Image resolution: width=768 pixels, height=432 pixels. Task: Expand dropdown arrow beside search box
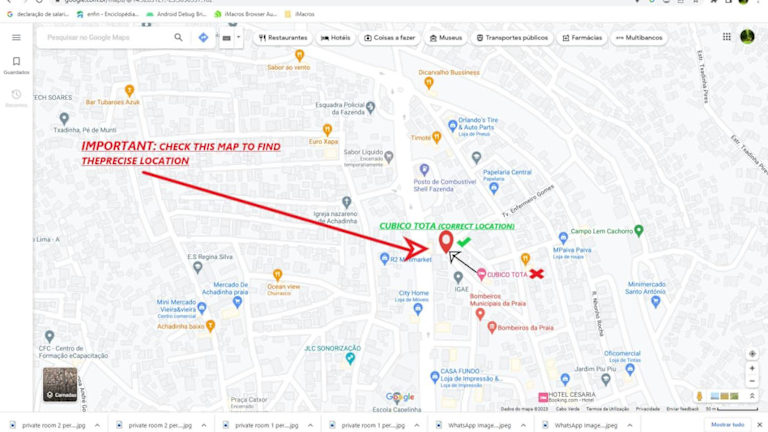(x=239, y=37)
